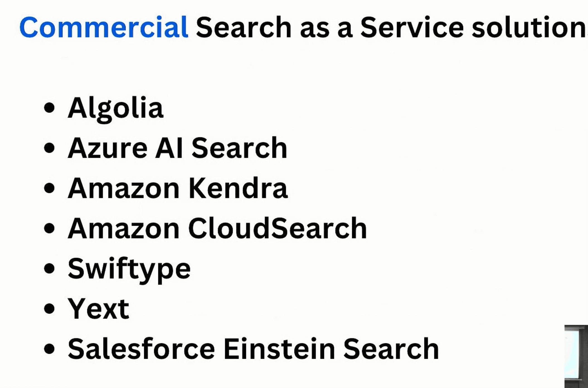Click the word Search in the title
588x388 pixels.
[x=244, y=27]
